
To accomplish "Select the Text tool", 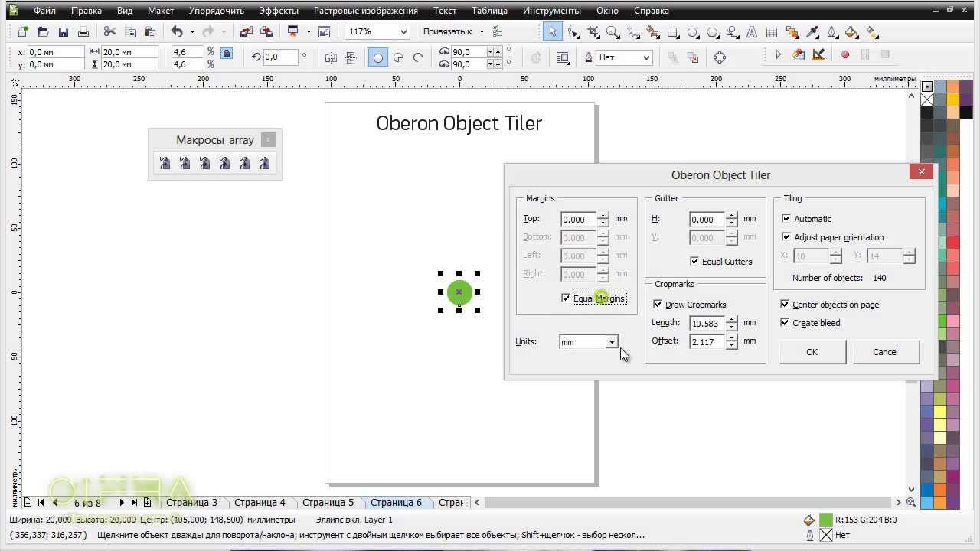I will (x=753, y=32).
